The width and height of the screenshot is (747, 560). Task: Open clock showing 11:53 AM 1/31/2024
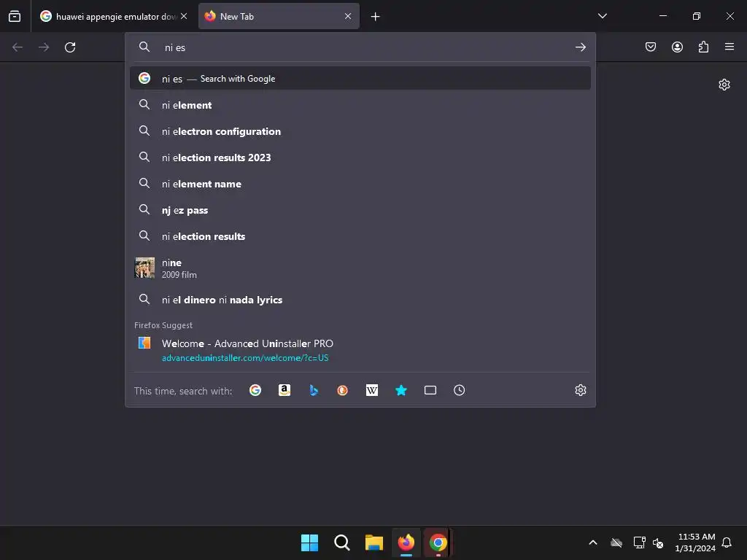tap(695, 542)
